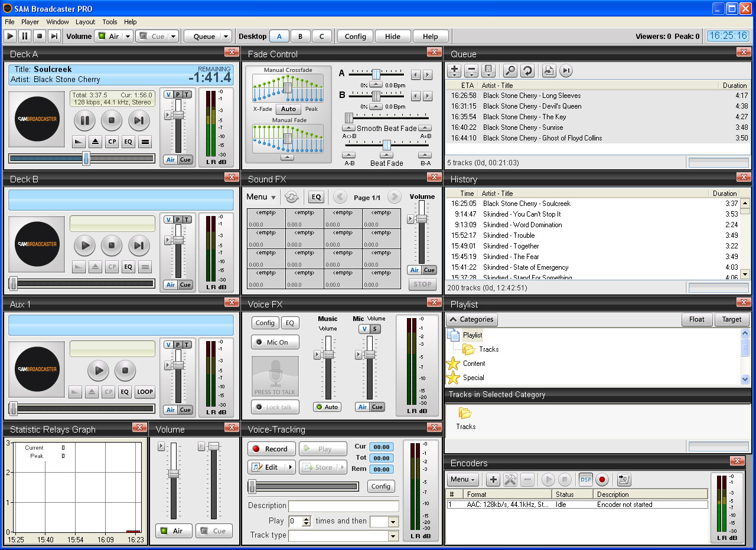Image resolution: width=756 pixels, height=550 pixels.
Task: Click the magnifier search icon in Queue
Action: (x=510, y=71)
